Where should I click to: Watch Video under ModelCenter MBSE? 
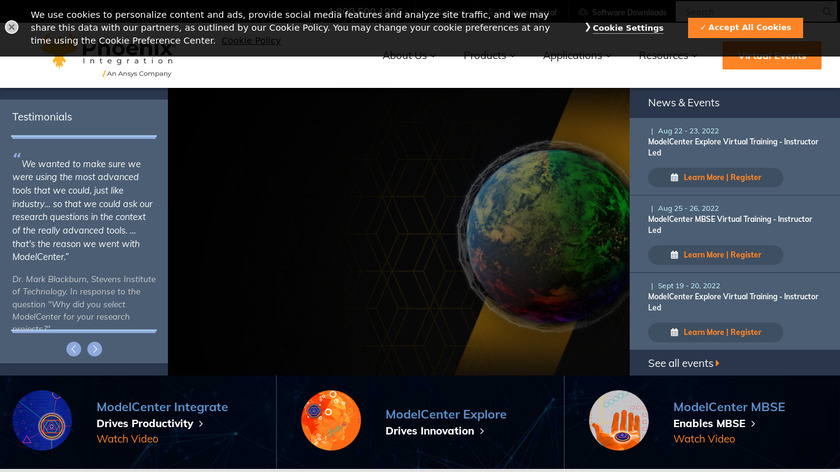[704, 439]
